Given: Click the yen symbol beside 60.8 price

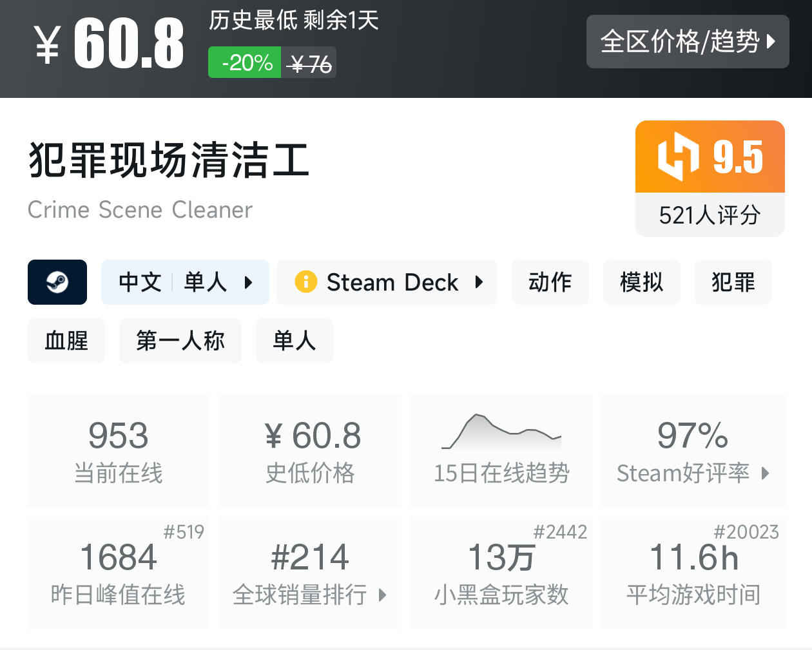Looking at the screenshot, I should pos(48,45).
